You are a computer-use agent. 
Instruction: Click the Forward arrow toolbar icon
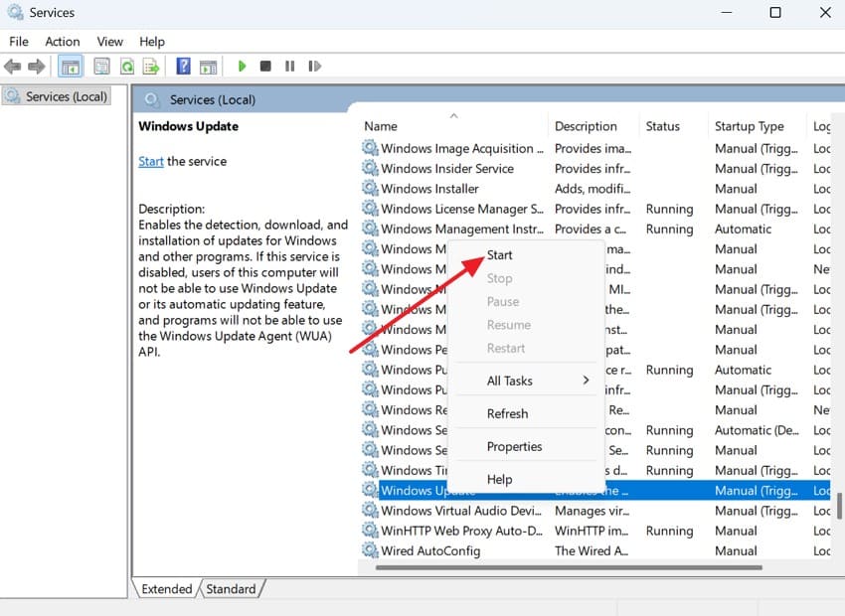[36, 67]
